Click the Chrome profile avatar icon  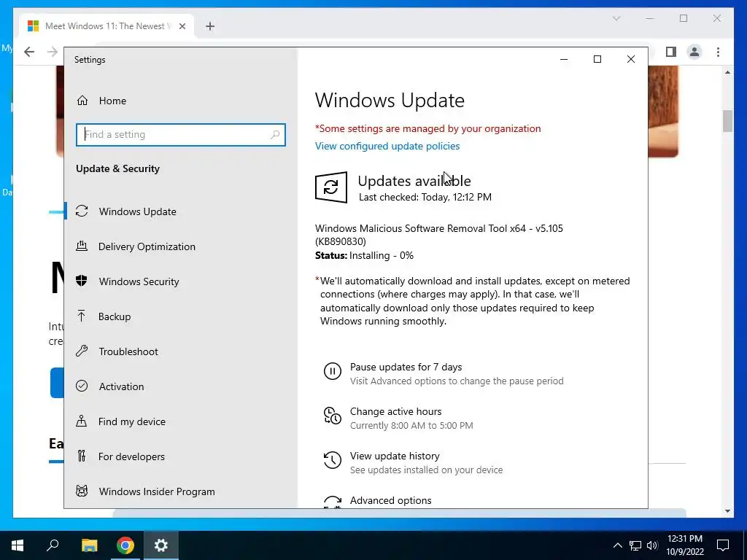tap(694, 52)
